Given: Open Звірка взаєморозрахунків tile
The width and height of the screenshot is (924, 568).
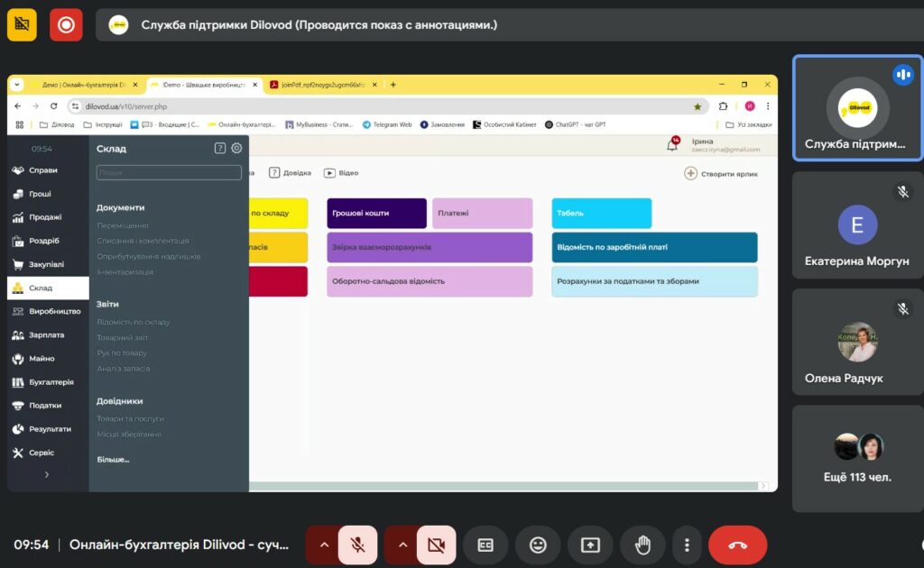Looking at the screenshot, I should coord(430,247).
